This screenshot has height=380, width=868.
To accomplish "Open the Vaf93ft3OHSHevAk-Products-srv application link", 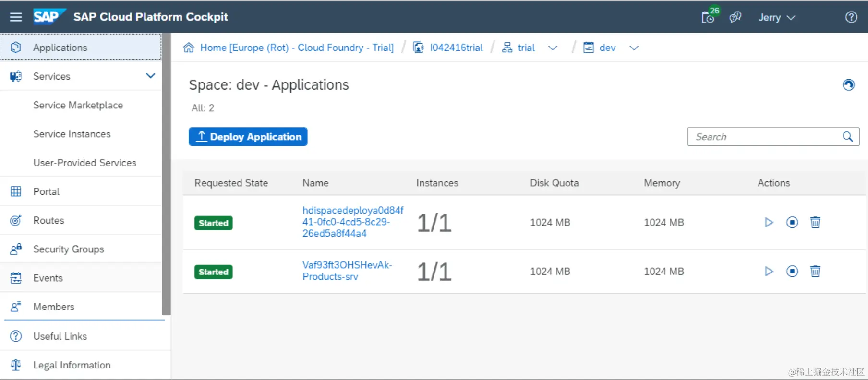I will click(347, 271).
